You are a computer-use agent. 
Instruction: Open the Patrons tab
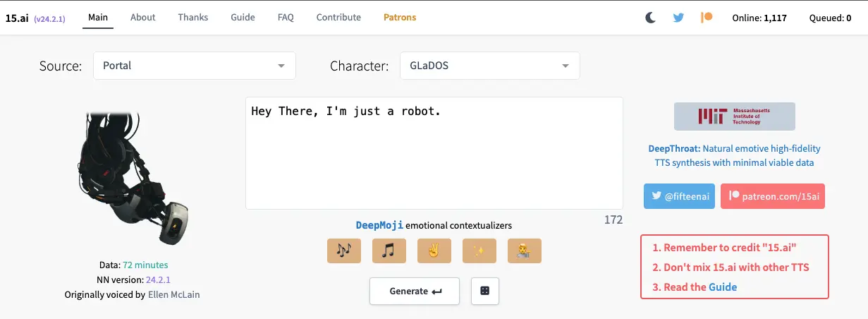click(400, 18)
